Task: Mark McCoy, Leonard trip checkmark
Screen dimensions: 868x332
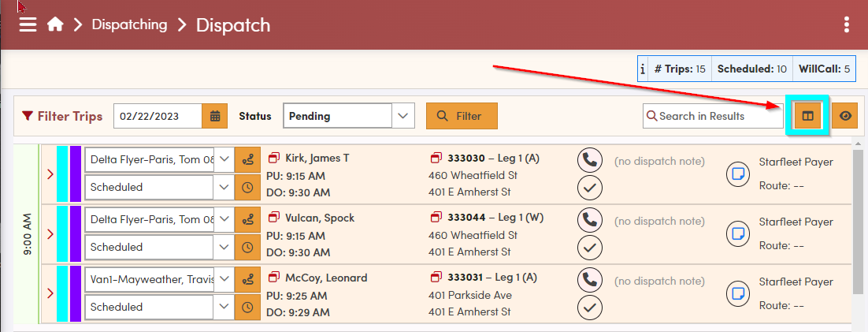Action: [x=589, y=308]
